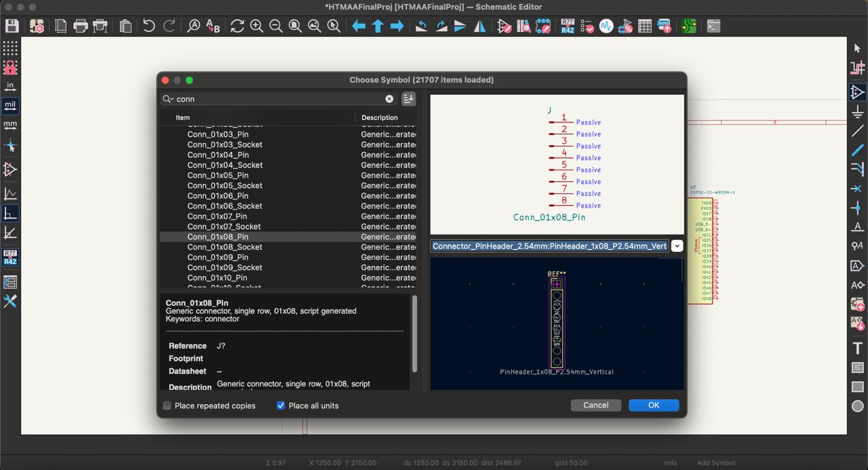Select Conn_01x09_Socket from the list
Viewport: 868px width, 470px height.
click(224, 267)
